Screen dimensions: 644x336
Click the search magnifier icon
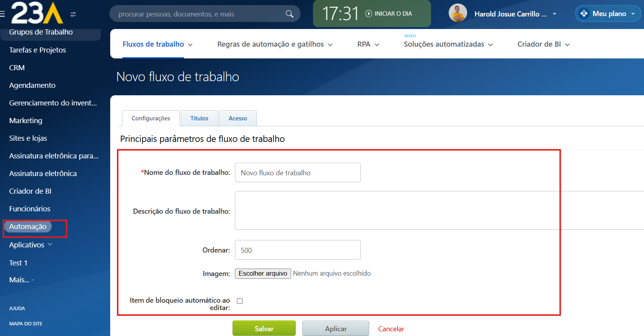tap(289, 14)
